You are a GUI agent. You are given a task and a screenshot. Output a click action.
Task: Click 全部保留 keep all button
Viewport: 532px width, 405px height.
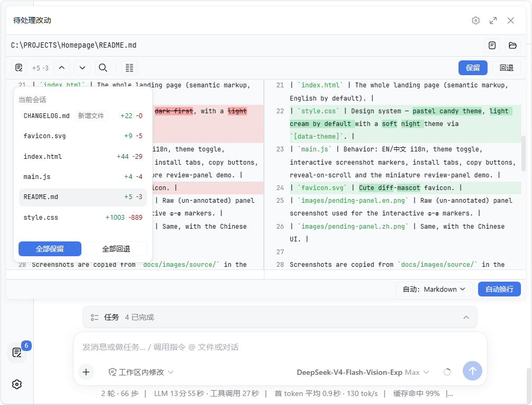tap(50, 249)
